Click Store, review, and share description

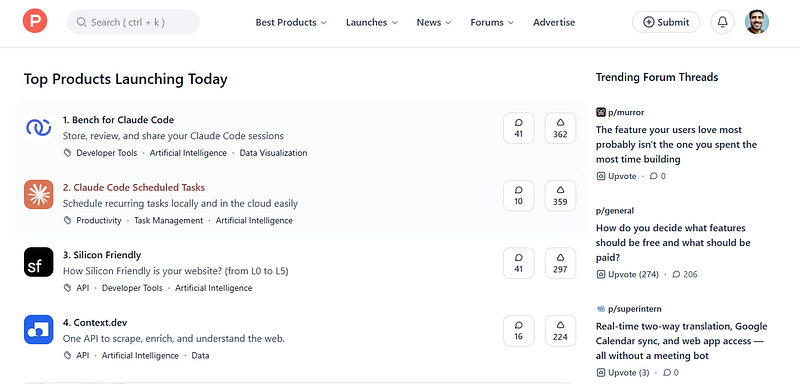click(x=173, y=136)
